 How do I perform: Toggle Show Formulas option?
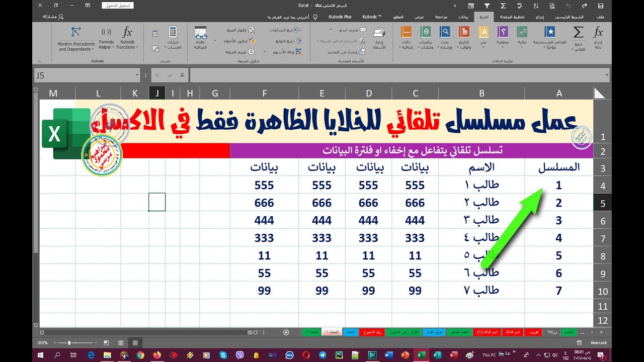pos(240,30)
